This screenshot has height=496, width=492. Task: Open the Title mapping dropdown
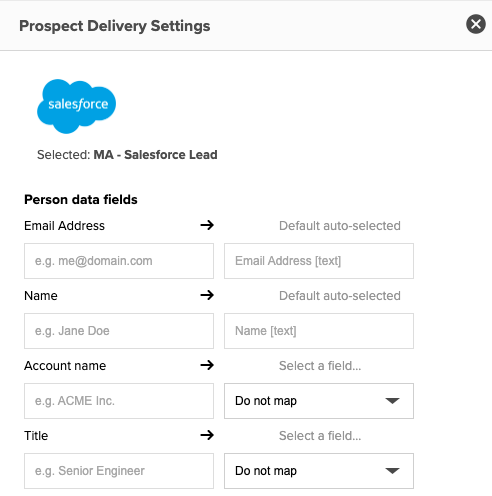click(x=319, y=471)
